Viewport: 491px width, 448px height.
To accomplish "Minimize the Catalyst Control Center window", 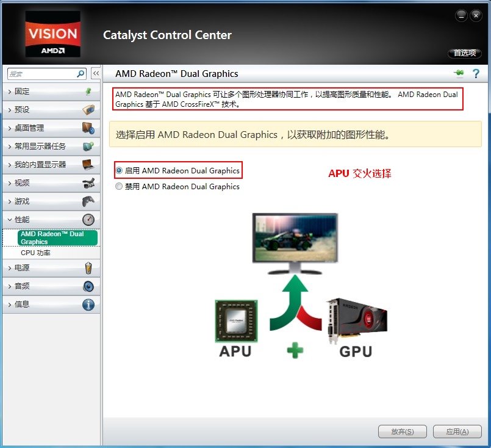I will click(x=461, y=16).
